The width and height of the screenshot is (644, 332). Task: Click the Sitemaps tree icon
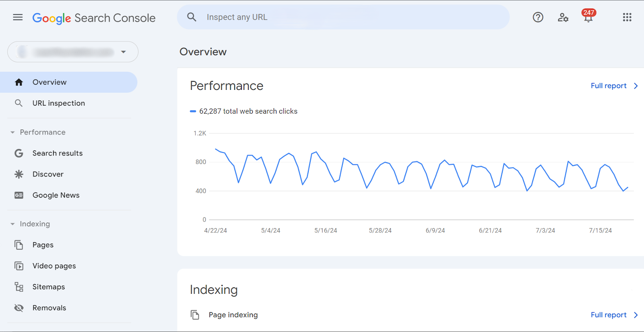(19, 287)
